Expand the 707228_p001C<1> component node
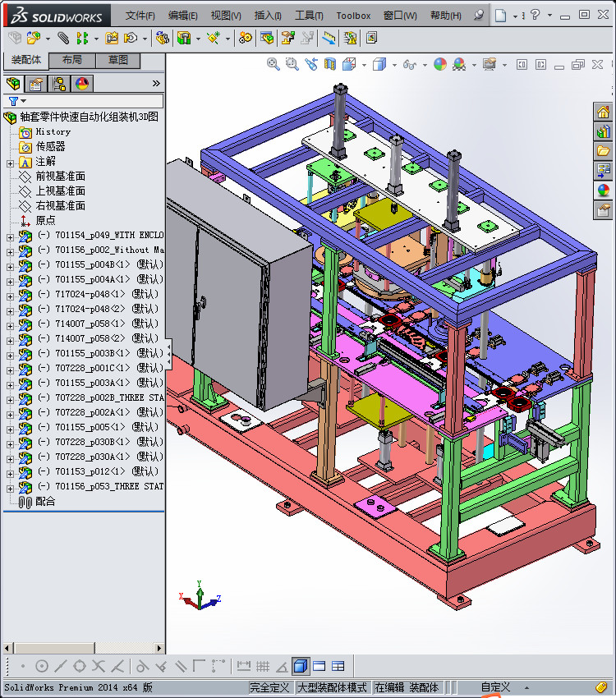The width and height of the screenshot is (616, 698). click(x=10, y=370)
